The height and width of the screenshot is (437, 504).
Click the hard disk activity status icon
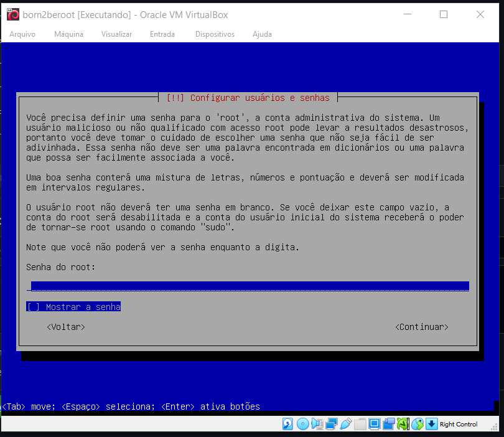click(x=287, y=424)
